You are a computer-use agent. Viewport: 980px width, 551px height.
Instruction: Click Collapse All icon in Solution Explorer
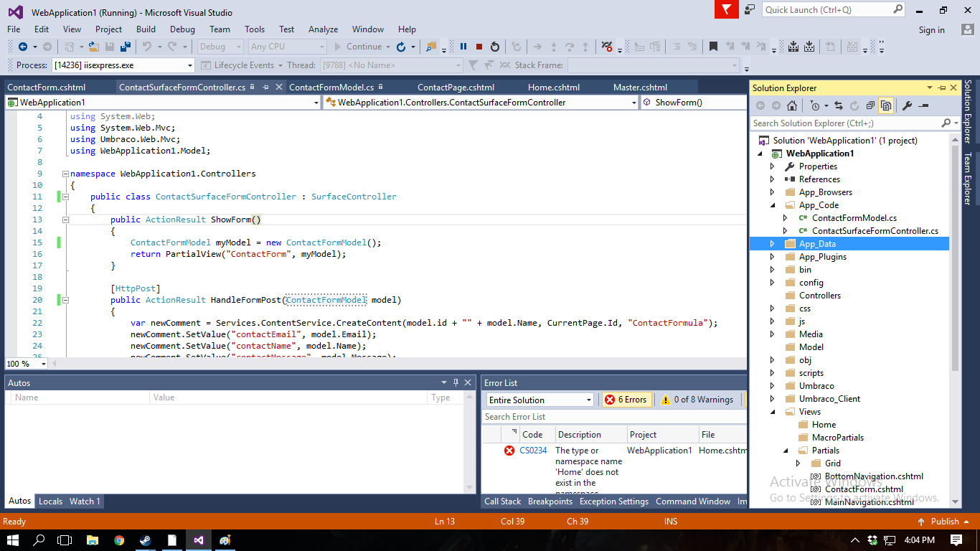coord(870,105)
